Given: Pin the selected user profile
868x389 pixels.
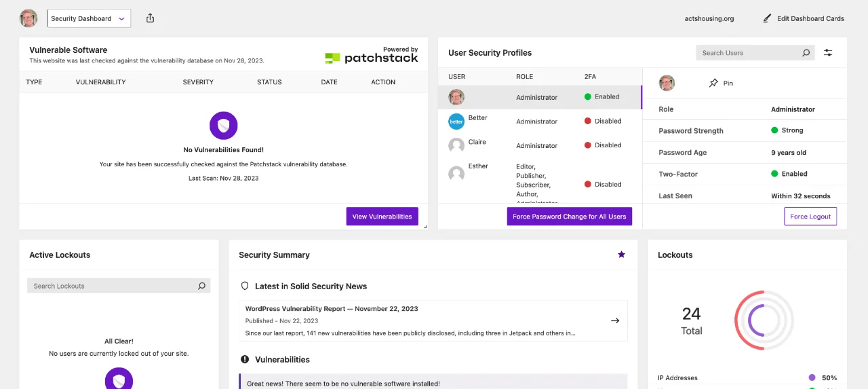Looking at the screenshot, I should [x=720, y=84].
